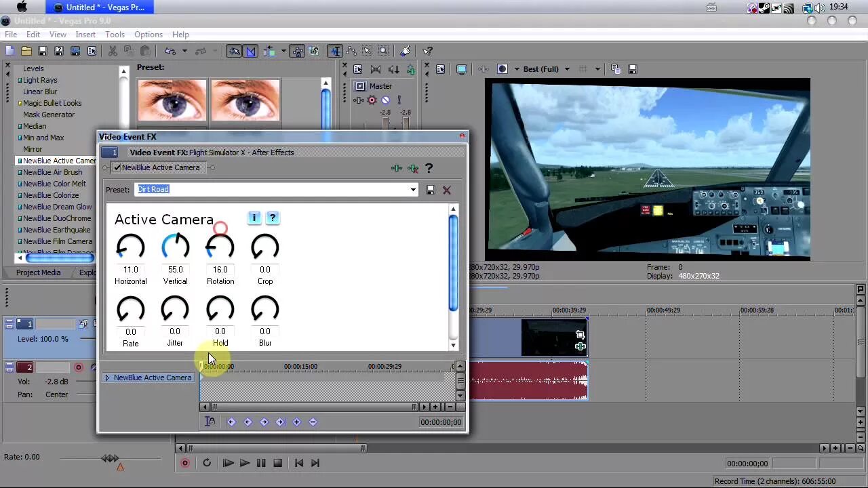Select the Normal edit tool in toolbar
868x488 pixels.
tap(335, 51)
